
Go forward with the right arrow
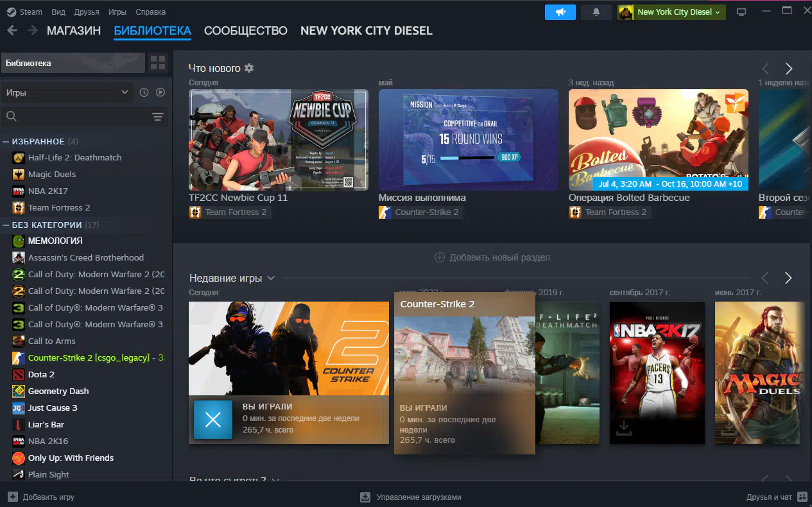tap(32, 30)
